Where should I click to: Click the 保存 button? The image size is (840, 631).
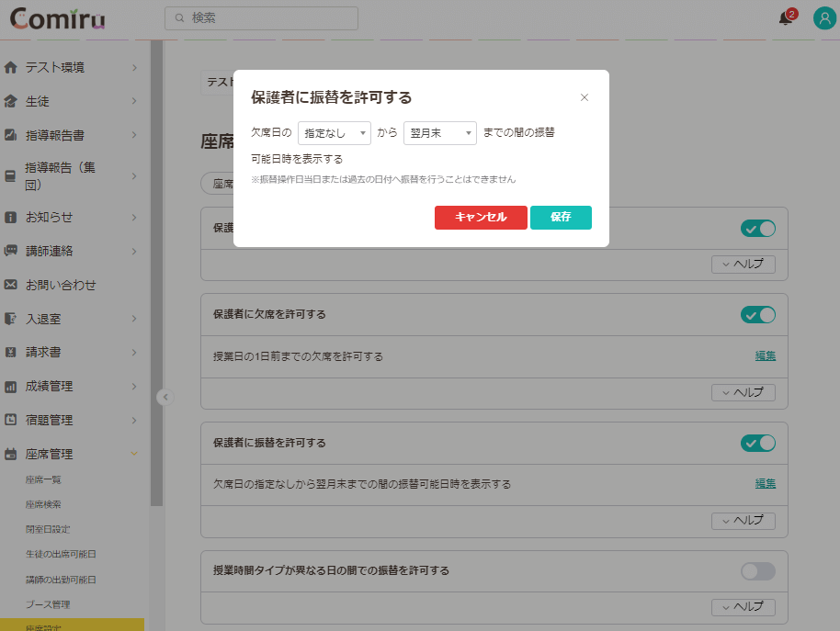561,218
